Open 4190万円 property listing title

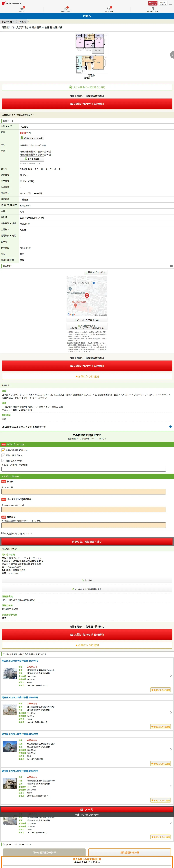point(20,734)
